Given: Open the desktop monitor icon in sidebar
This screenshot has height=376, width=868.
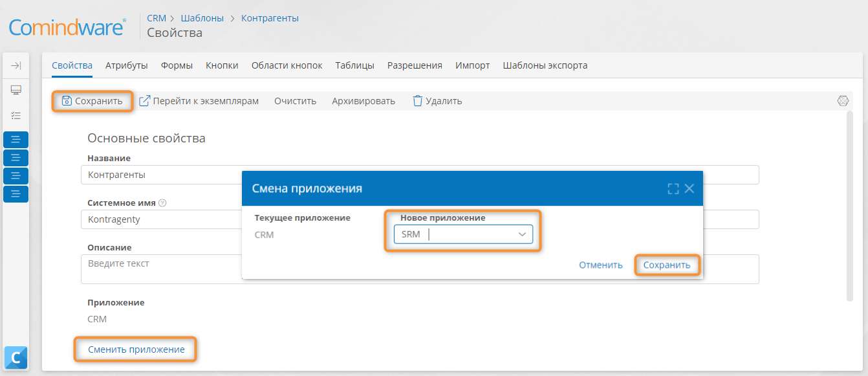Looking at the screenshot, I should tap(16, 90).
